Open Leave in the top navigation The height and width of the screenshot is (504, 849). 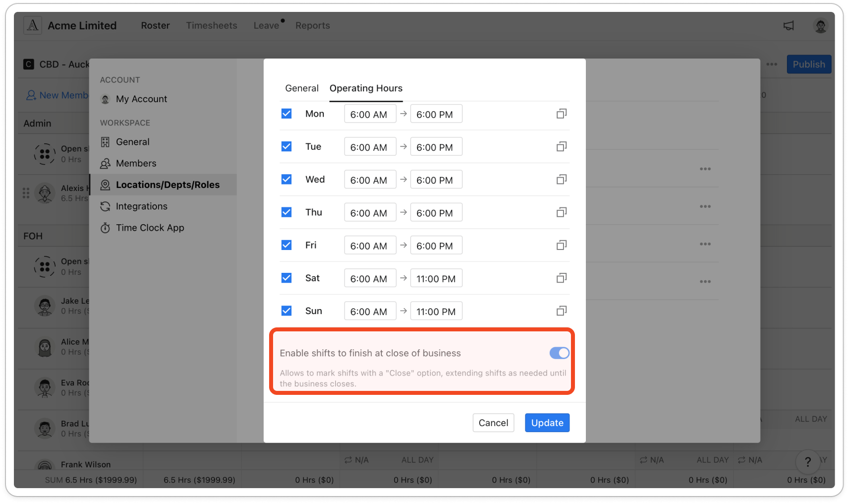267,25
